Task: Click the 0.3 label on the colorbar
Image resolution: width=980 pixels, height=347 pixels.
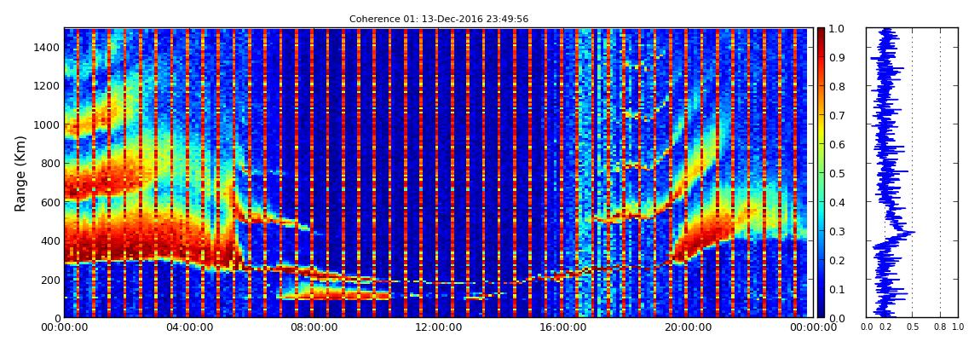Action: coord(837,231)
